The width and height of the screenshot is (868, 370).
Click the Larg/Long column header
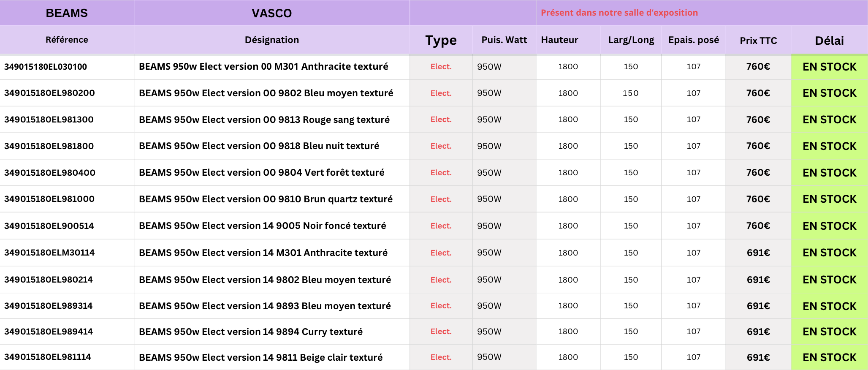631,40
